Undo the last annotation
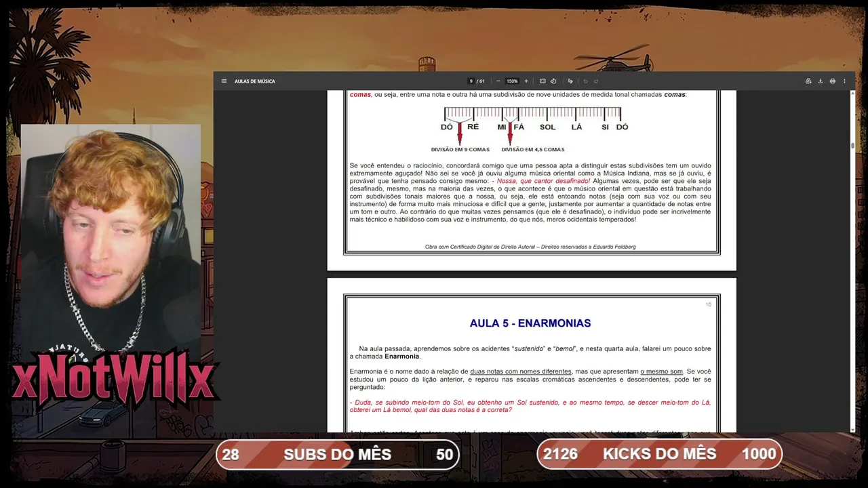Viewport: 868px width, 488px height. (x=585, y=81)
